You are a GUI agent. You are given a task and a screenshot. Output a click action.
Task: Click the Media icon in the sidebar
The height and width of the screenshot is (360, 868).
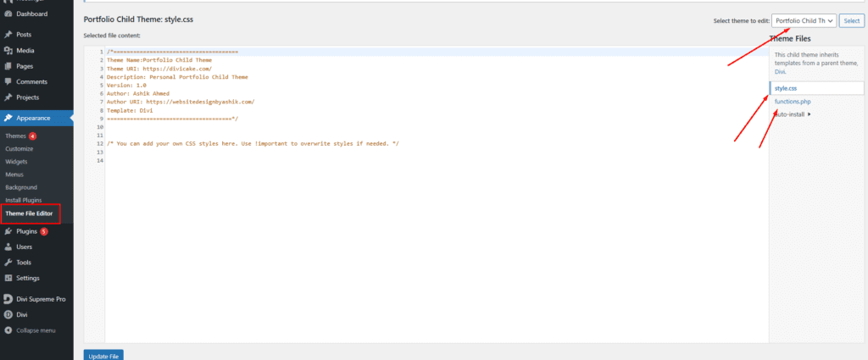(x=8, y=50)
